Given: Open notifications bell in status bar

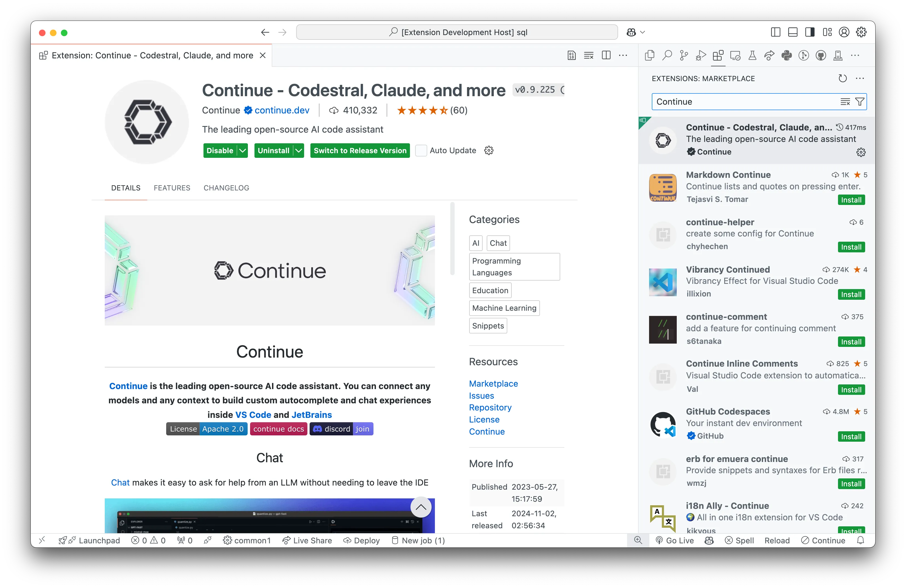Looking at the screenshot, I should [x=860, y=540].
